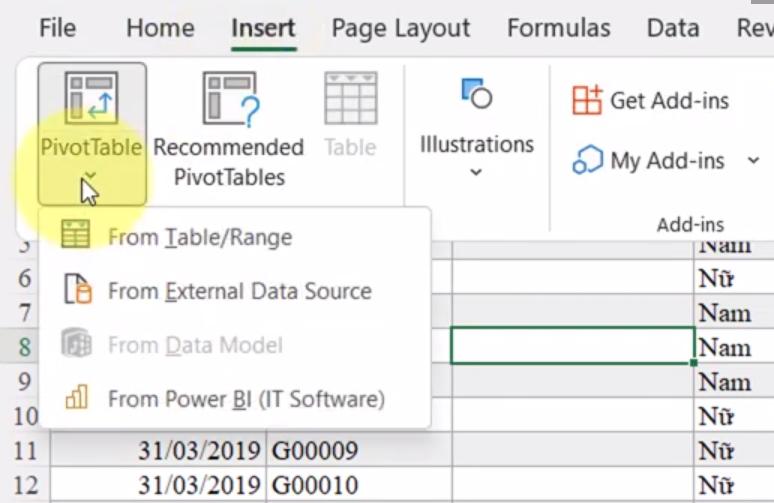Click the Nữ cell in row 12
This screenshot has height=503, width=774.
734,485
